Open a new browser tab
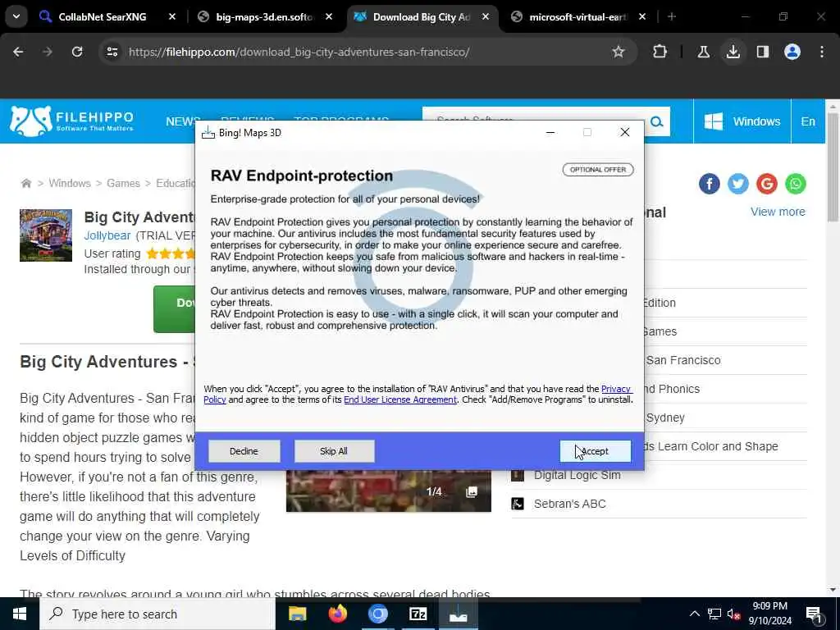840x630 pixels. click(x=672, y=17)
